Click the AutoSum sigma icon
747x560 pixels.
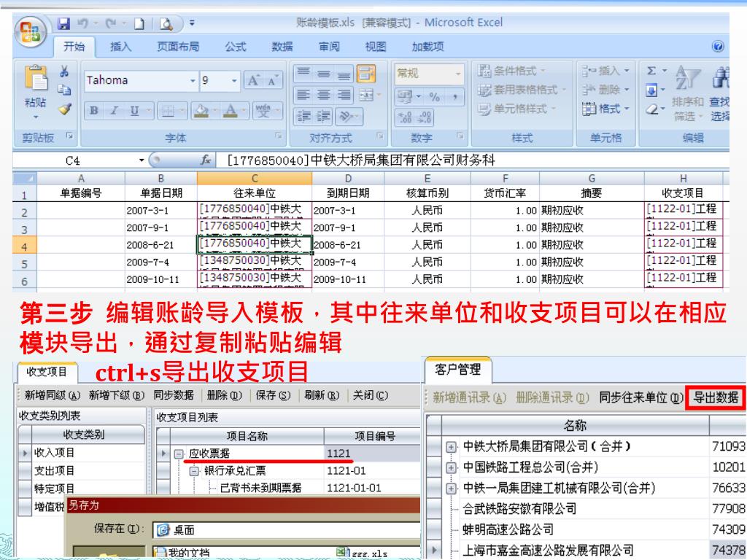651,71
